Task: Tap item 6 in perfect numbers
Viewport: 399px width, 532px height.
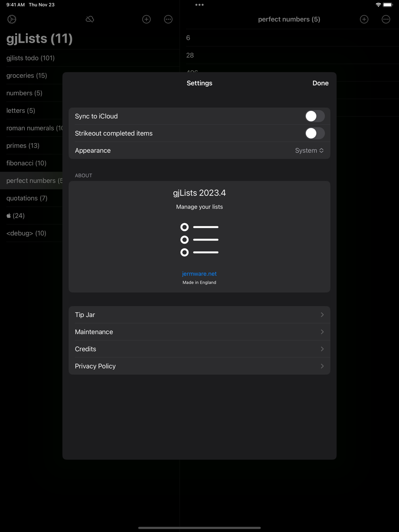Action: tap(289, 38)
